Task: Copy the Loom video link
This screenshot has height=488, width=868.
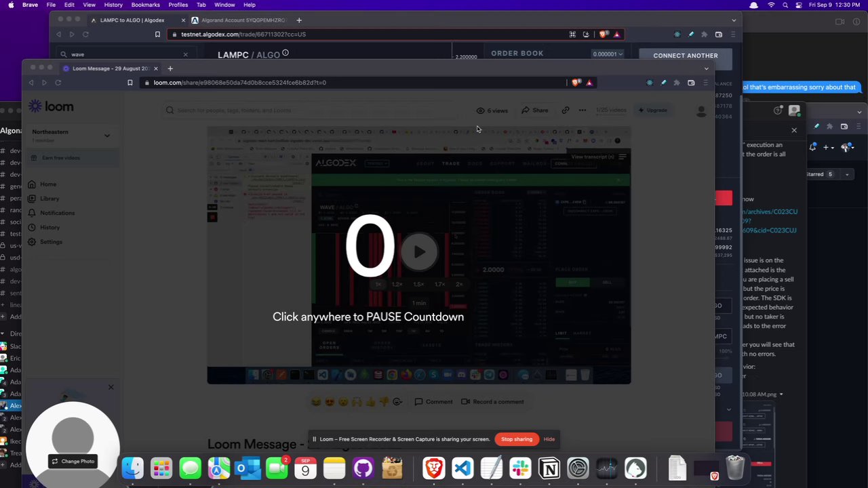Action: pos(566,110)
